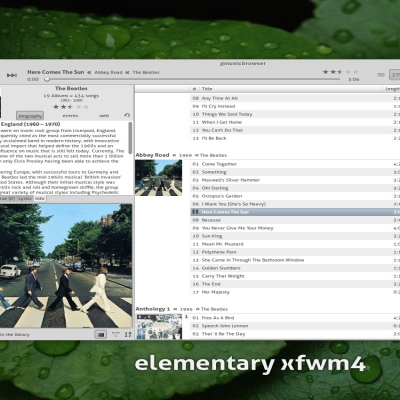Select the song Come Together
Screen dimensions: 400x400
pyautogui.click(x=295, y=164)
